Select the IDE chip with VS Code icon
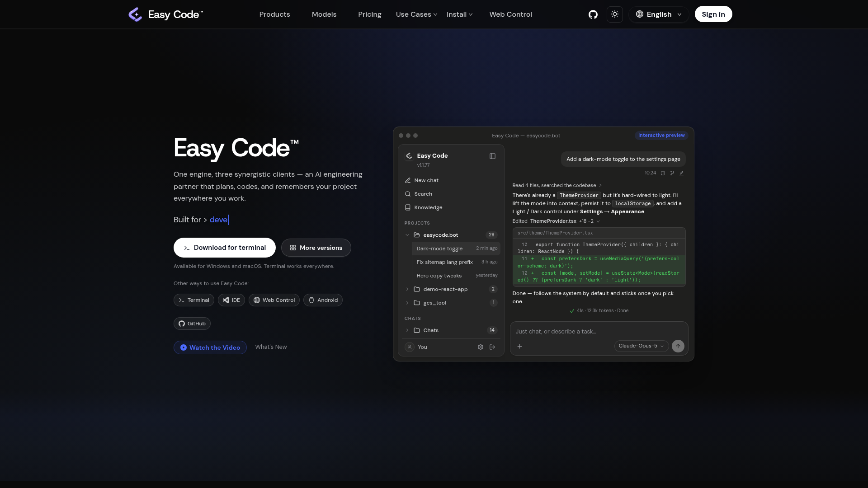Viewport: 868px width, 488px height. [231, 300]
